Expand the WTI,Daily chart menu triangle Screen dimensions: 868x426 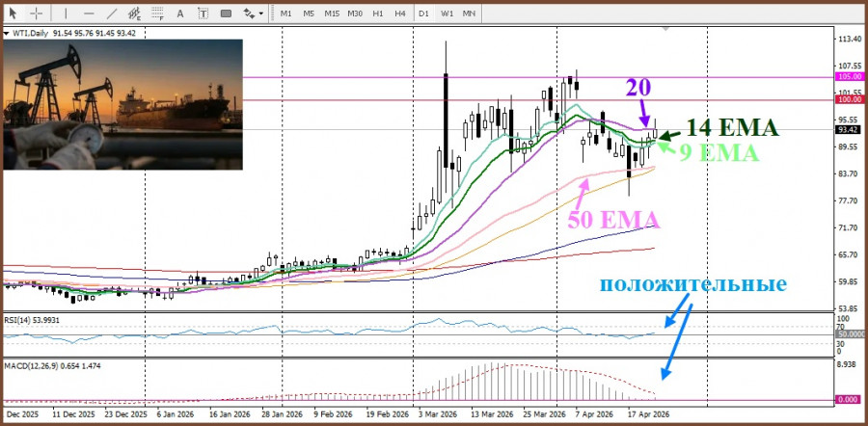click(x=6, y=34)
